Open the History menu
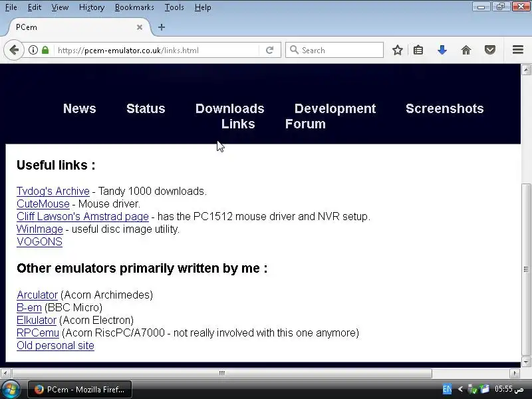The image size is (532, 399). tap(92, 7)
